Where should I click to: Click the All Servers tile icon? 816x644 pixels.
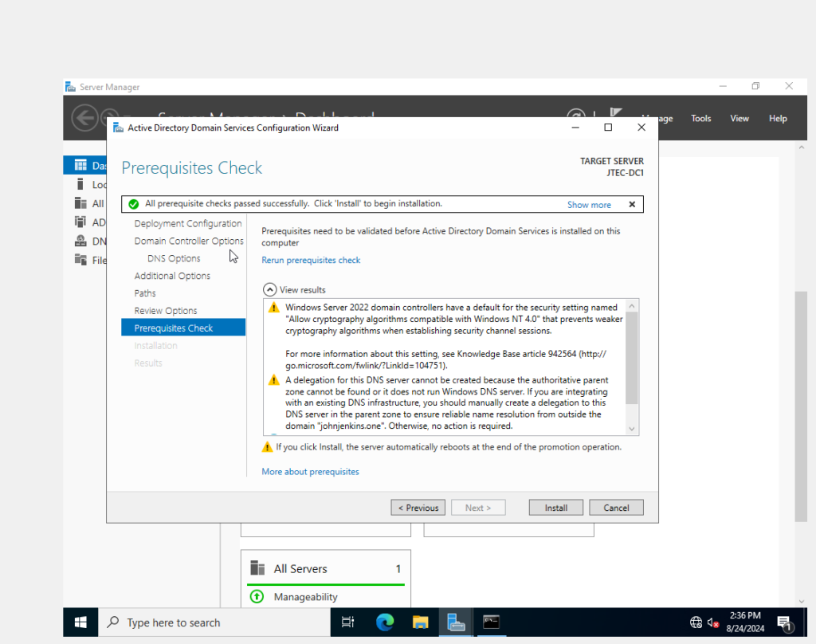[257, 568]
